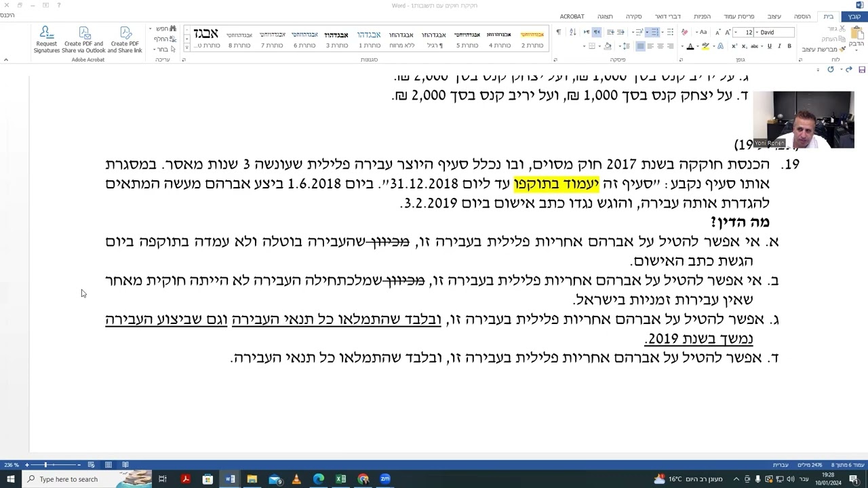
Task: Open VLC from the Windows taskbar
Action: (x=296, y=479)
